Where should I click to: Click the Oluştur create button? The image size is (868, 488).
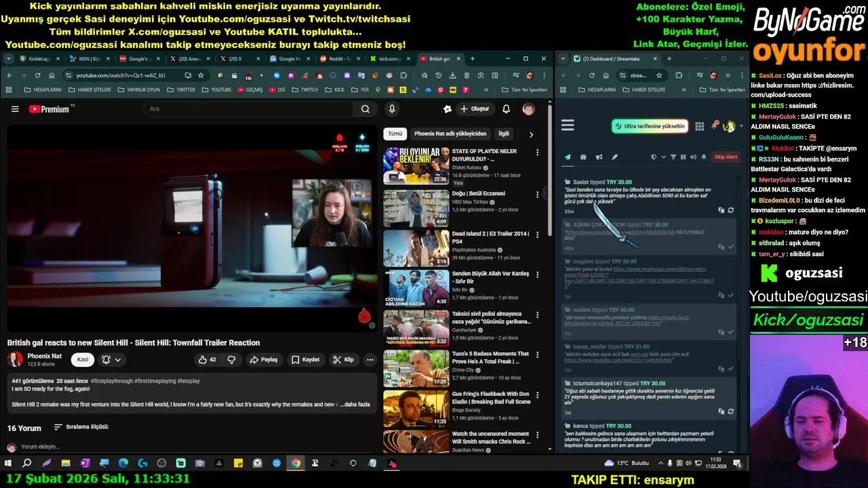[474, 109]
